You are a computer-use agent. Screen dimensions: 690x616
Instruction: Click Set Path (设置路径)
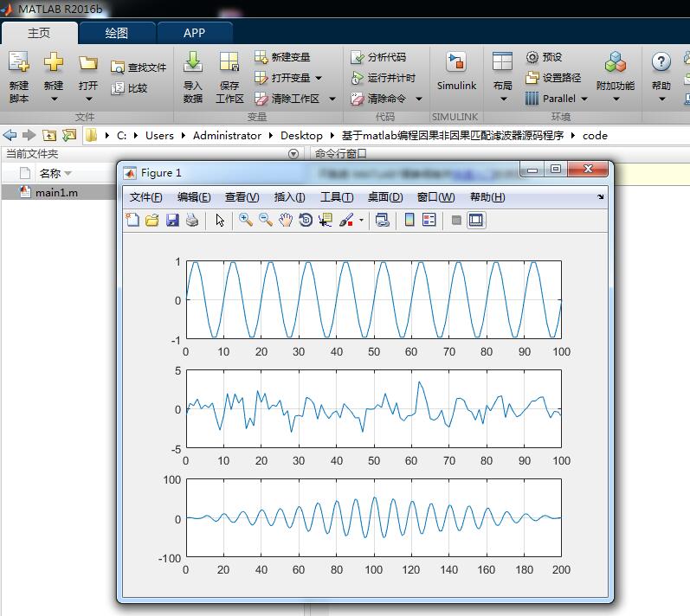pyautogui.click(x=553, y=78)
